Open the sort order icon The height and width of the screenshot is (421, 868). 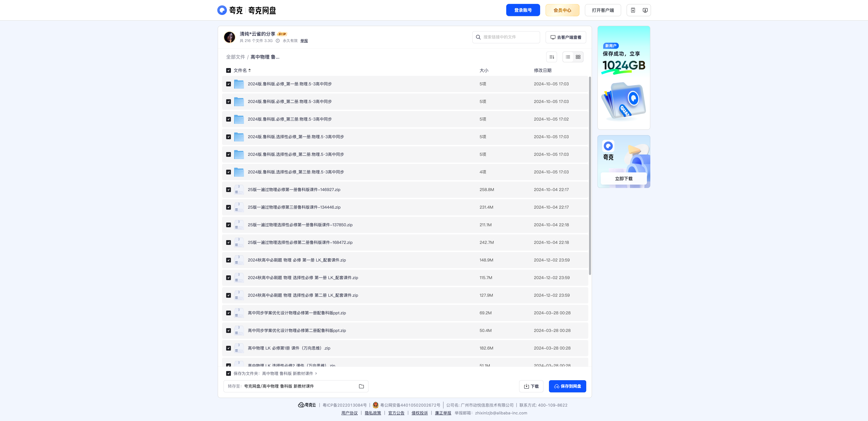pos(552,57)
